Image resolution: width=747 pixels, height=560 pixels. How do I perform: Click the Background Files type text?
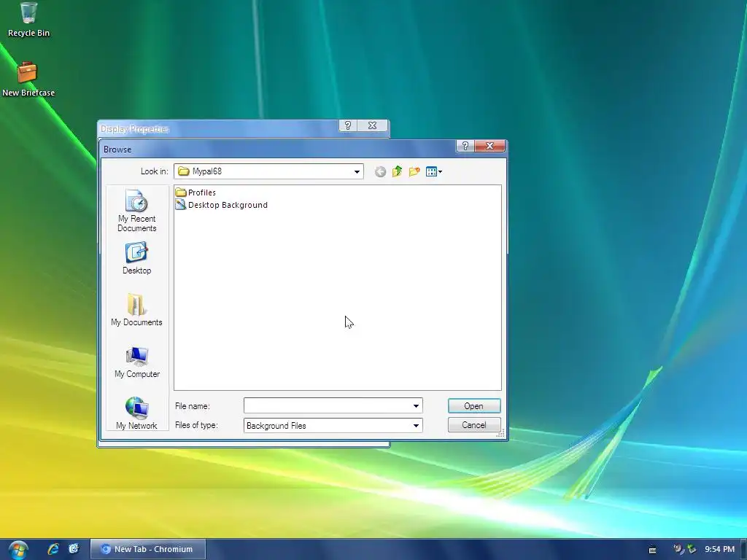click(x=276, y=426)
